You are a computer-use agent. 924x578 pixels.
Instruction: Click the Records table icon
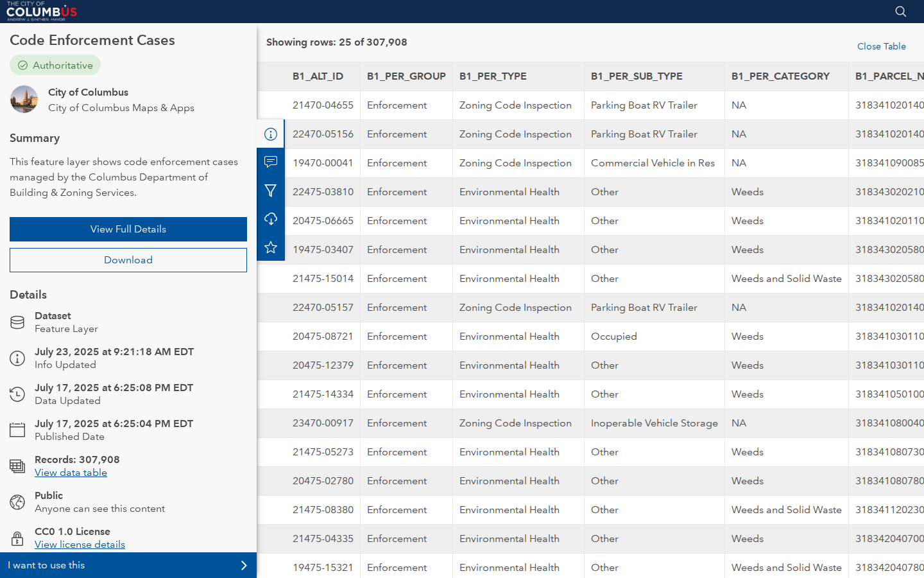(17, 466)
